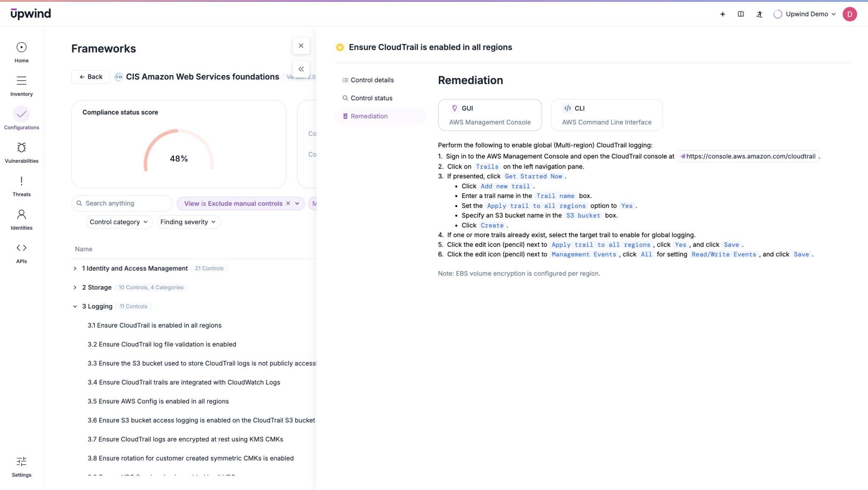Viewport: 868px width, 490px height.
Task: Open Settings sliders icon
Action: [x=21, y=462]
